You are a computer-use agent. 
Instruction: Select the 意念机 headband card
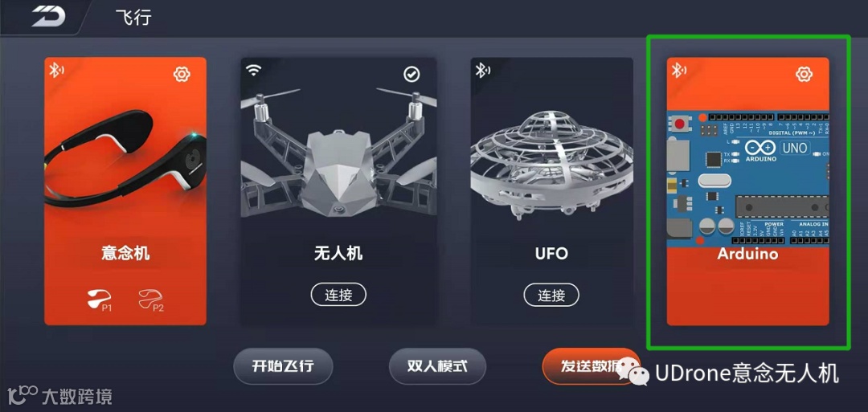click(125, 191)
